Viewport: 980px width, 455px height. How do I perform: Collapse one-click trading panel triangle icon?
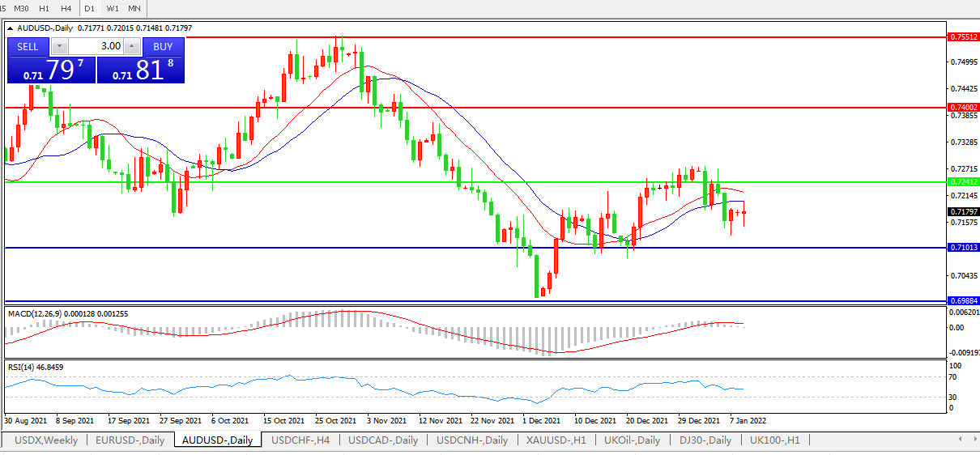(11, 28)
